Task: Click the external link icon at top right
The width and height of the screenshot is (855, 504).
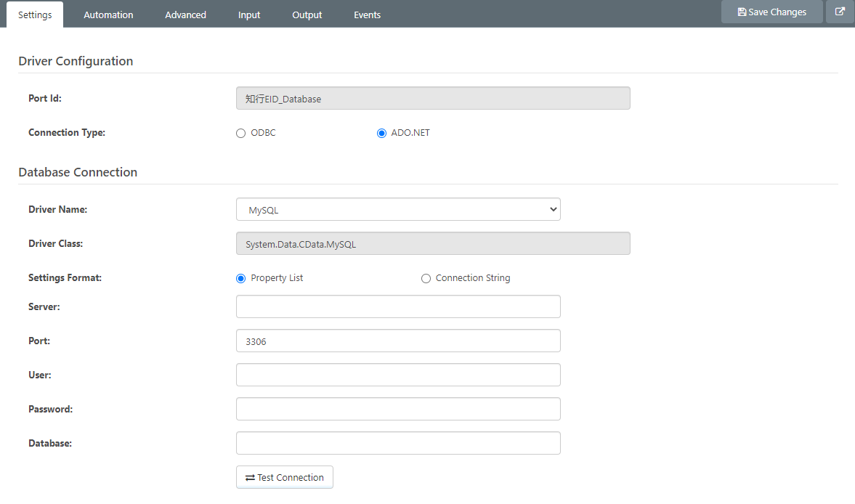Action: click(x=840, y=12)
